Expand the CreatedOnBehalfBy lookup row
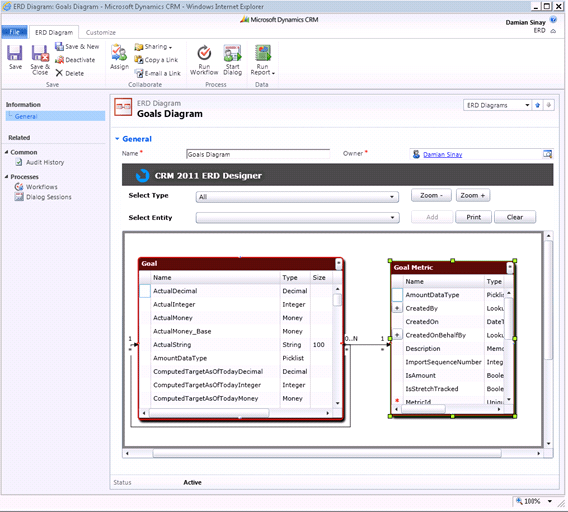This screenshot has width=568, height=512. [397, 335]
